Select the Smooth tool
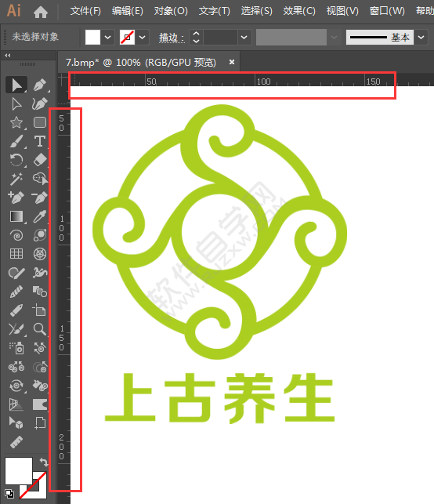 coord(16,292)
